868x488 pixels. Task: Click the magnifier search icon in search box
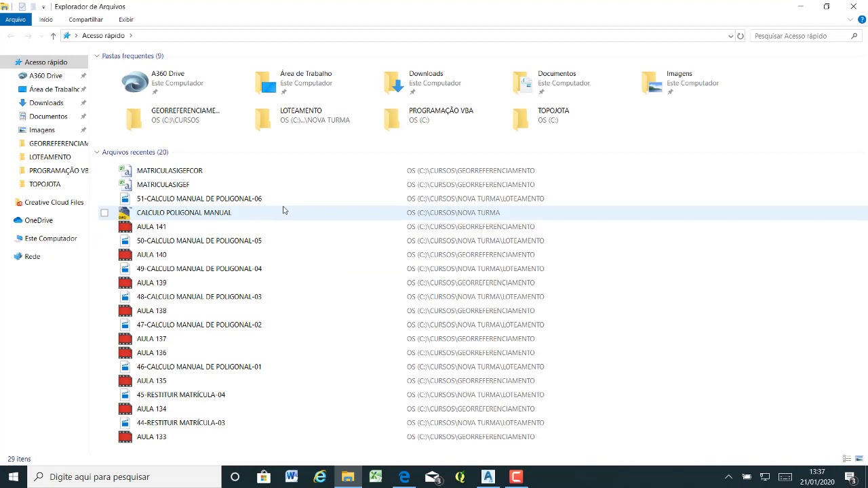pyautogui.click(x=854, y=36)
